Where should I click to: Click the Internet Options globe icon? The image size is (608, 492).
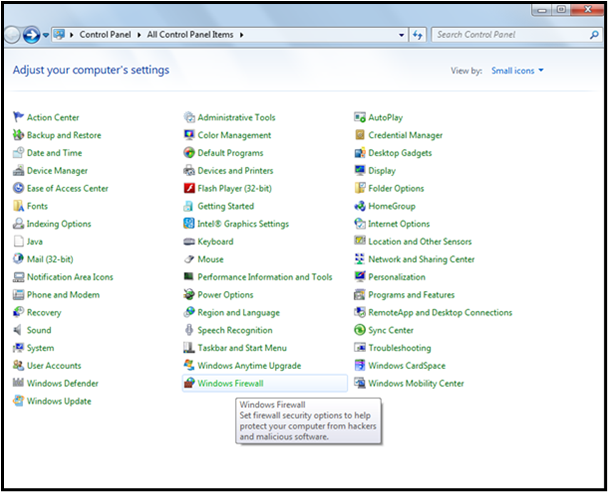pos(360,224)
